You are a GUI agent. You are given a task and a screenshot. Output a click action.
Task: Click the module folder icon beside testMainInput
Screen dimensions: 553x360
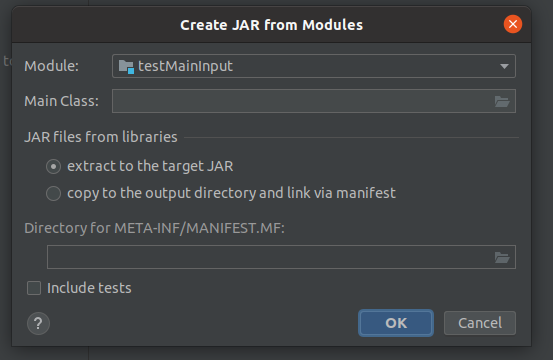click(126, 66)
